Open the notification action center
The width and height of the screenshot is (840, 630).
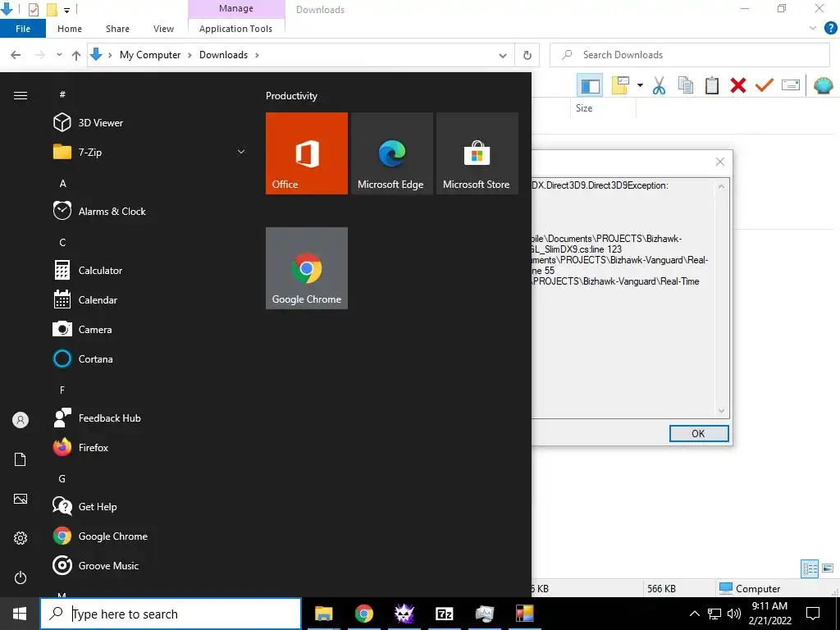[x=813, y=614]
